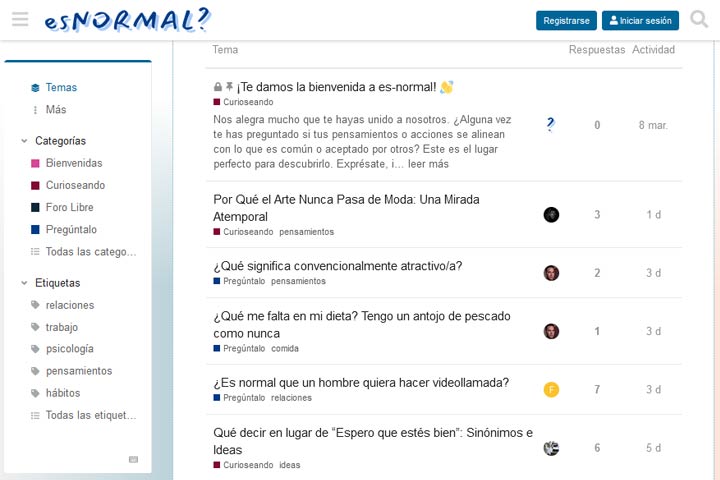
Task: Click the 5 d activity on Sinónimos topic
Action: tap(653, 448)
